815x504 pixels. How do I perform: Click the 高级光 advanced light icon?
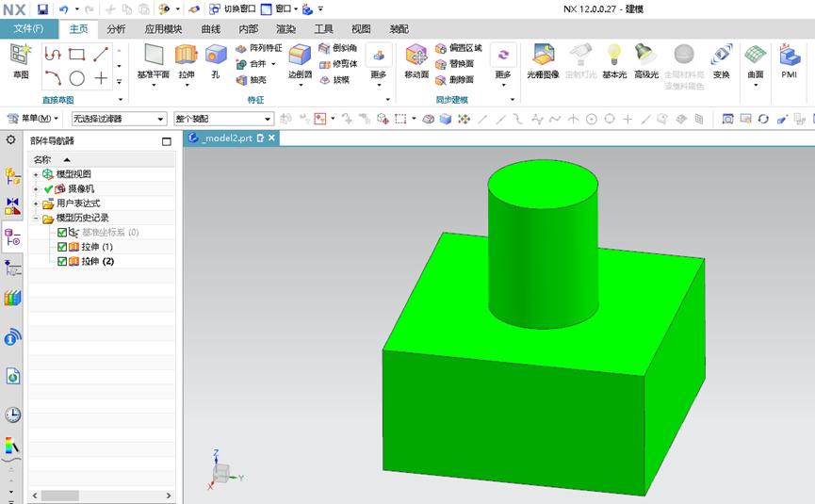pos(646,61)
